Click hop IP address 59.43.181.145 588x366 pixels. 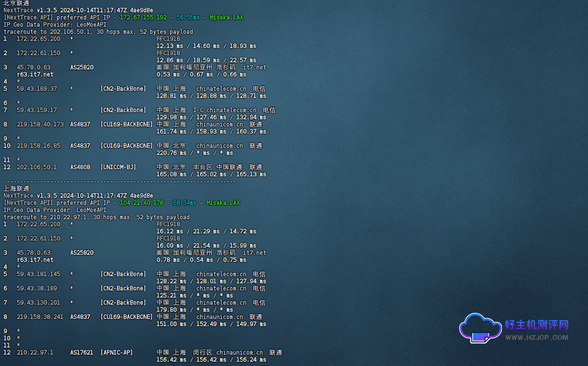click(x=39, y=274)
